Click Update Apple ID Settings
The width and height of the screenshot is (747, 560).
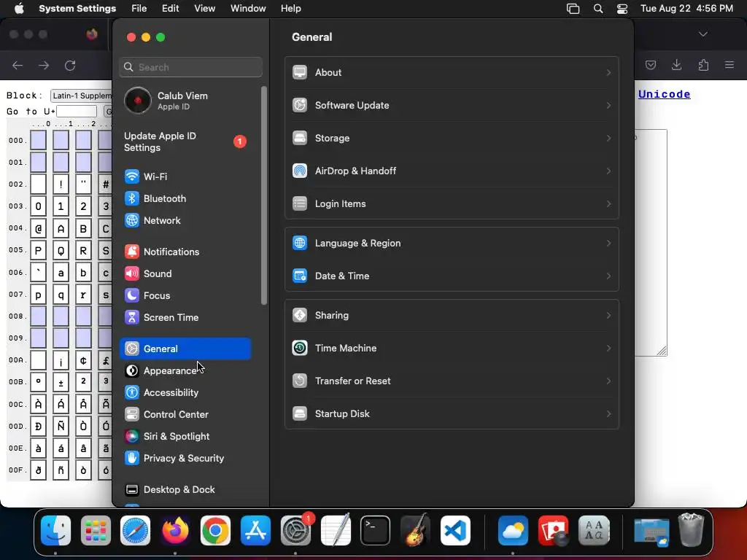[185, 142]
